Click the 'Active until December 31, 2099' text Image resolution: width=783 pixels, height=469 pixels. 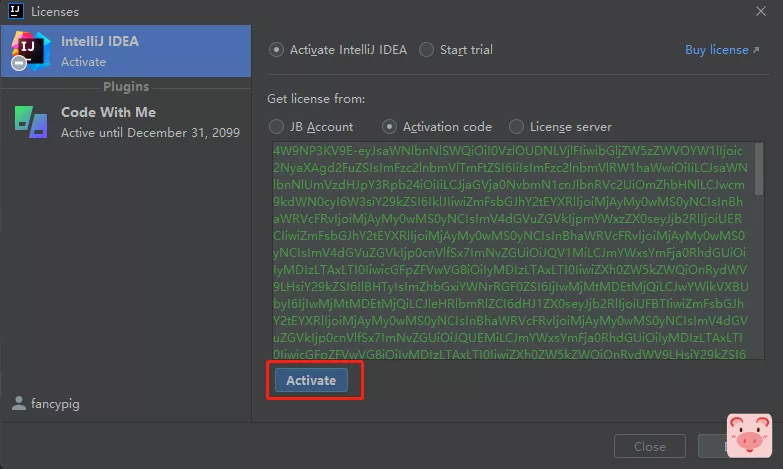tap(150, 133)
